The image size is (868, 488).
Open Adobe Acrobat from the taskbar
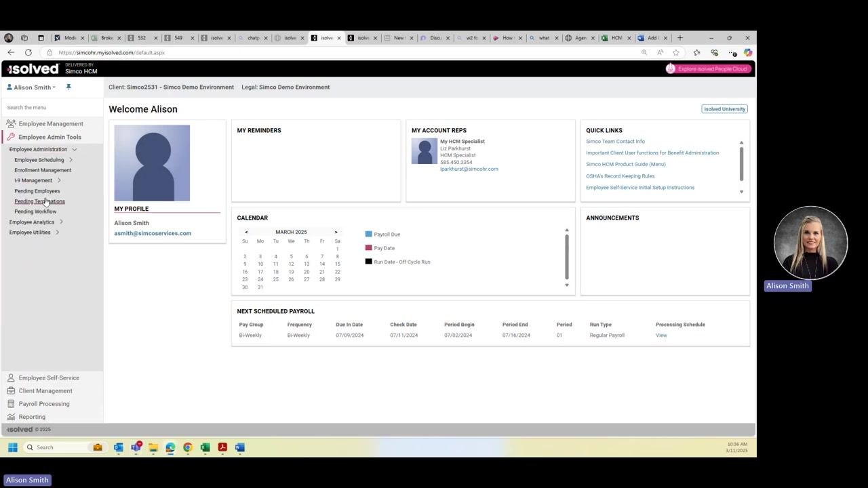(222, 447)
